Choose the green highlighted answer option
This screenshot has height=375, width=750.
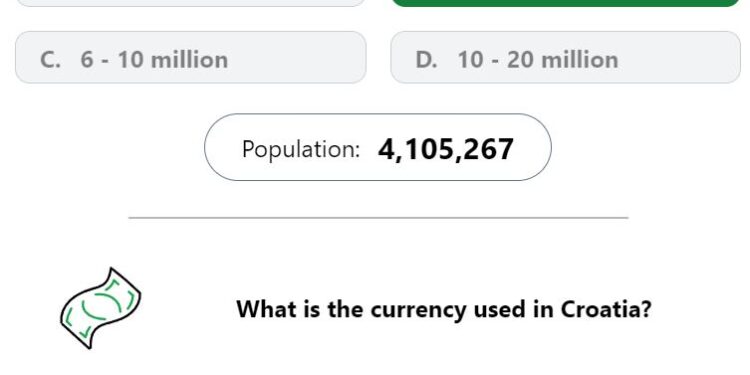click(565, 3)
